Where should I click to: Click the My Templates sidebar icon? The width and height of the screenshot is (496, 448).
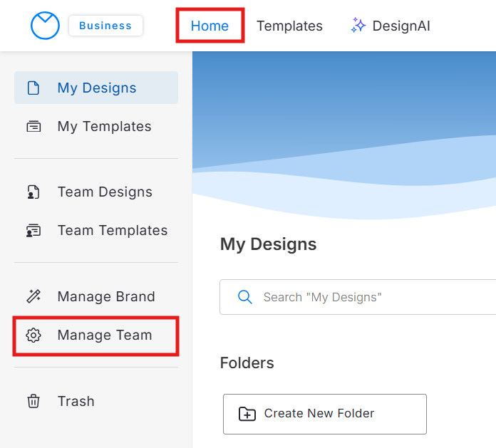tap(33, 127)
